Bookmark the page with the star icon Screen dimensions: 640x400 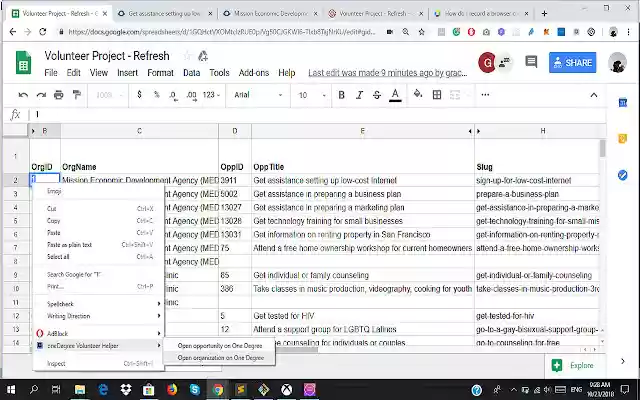tap(422, 32)
